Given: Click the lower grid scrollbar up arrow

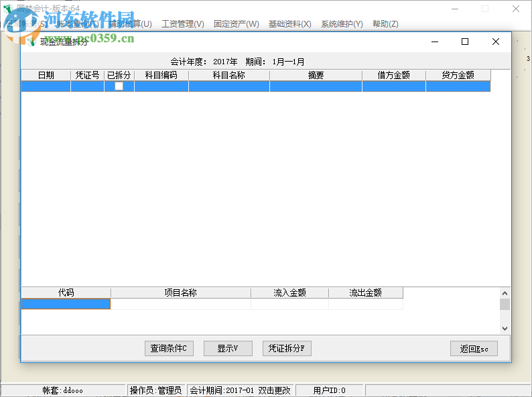Looking at the screenshot, I should pos(505,293).
